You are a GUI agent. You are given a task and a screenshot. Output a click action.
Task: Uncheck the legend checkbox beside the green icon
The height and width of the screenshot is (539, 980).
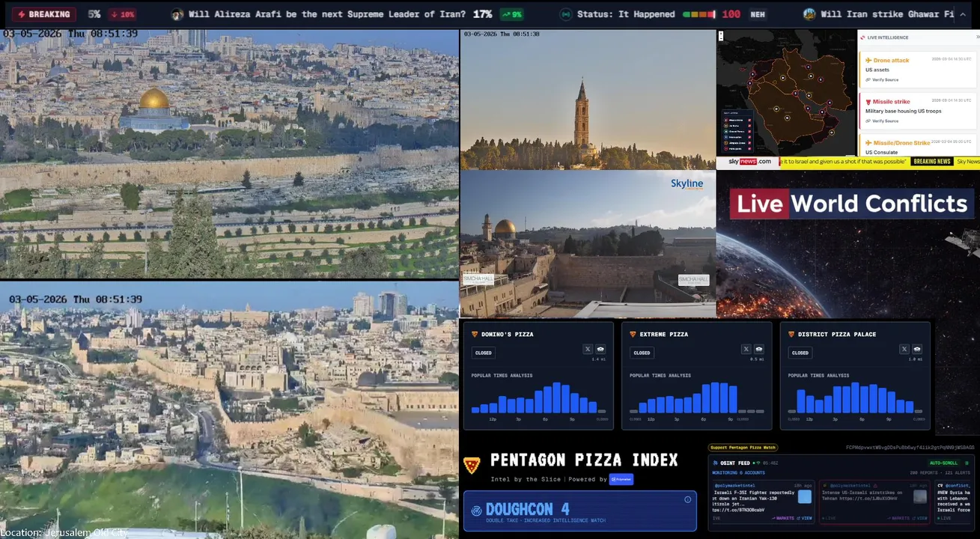pyautogui.click(x=749, y=131)
